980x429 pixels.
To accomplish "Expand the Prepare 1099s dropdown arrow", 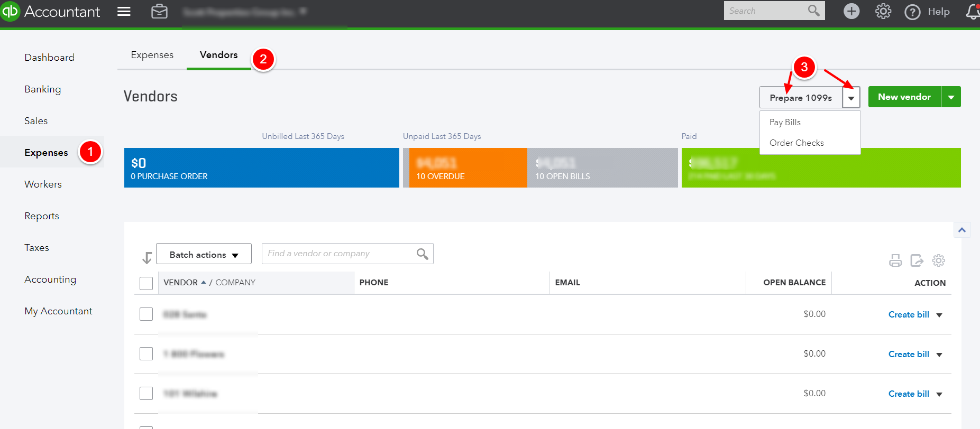I will pos(851,98).
